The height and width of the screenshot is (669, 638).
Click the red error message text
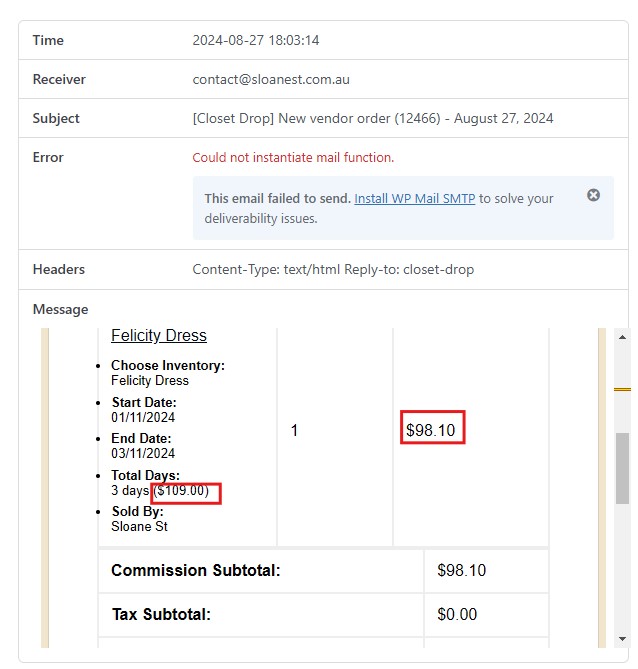pyautogui.click(x=293, y=157)
